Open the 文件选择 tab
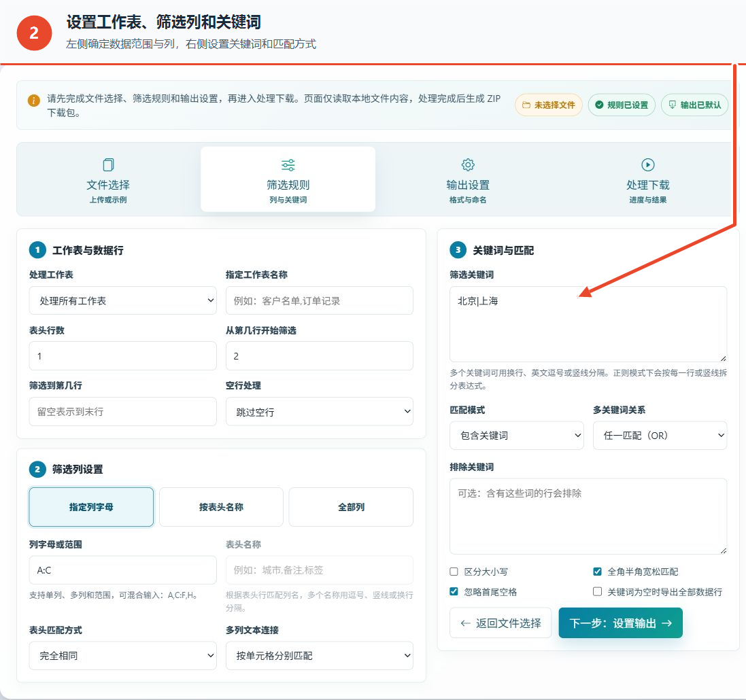The image size is (746, 700). click(109, 179)
